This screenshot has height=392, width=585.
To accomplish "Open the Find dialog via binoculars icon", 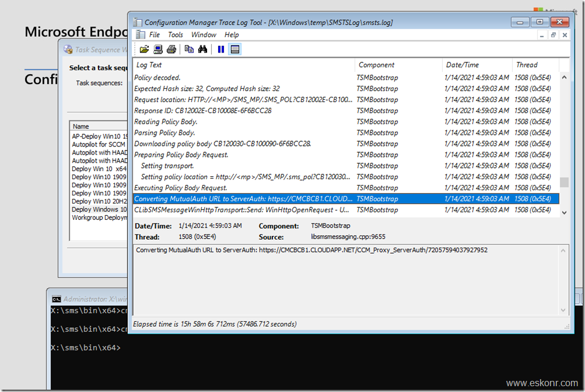I will pos(203,49).
